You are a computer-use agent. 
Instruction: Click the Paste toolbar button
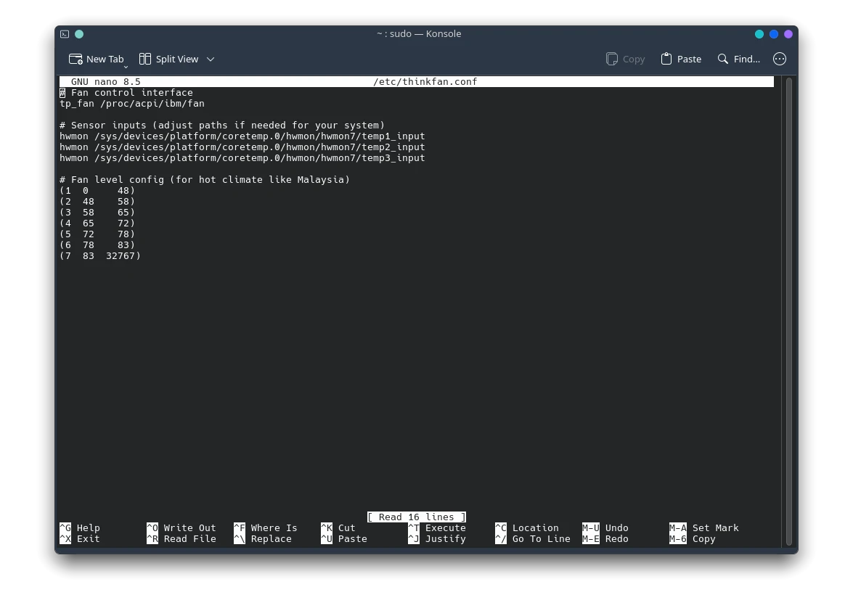tap(681, 59)
